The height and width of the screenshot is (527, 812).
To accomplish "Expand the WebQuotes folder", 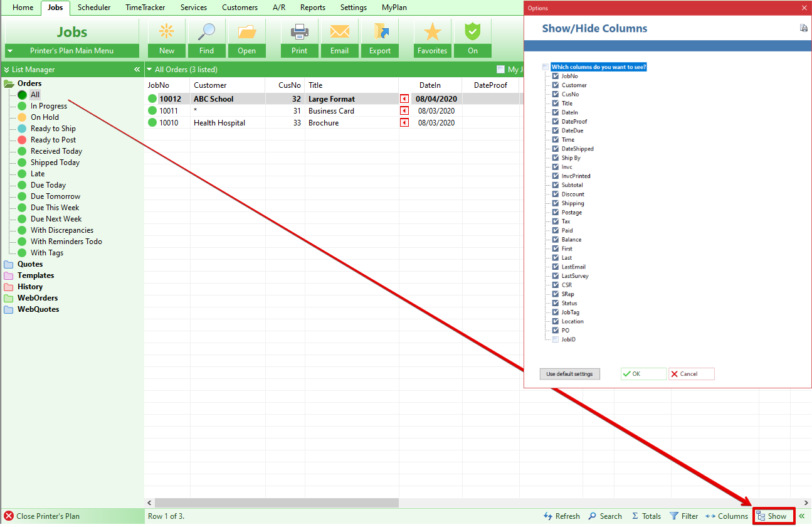I will (9, 309).
